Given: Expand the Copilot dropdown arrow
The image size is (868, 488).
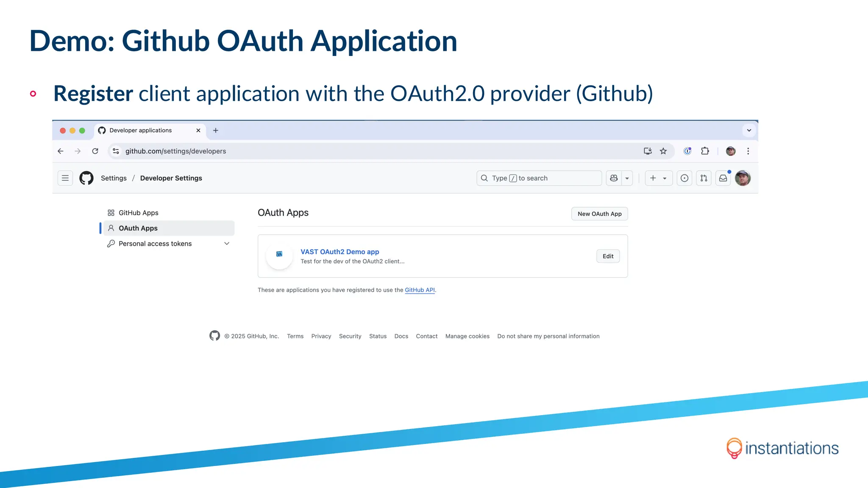Looking at the screenshot, I should [627, 178].
